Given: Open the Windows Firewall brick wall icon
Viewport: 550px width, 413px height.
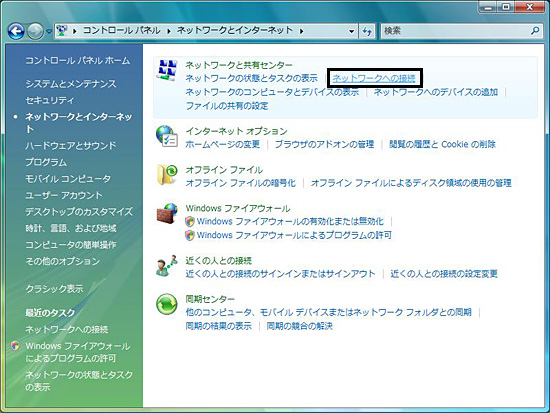Looking at the screenshot, I should pyautogui.click(x=167, y=213).
